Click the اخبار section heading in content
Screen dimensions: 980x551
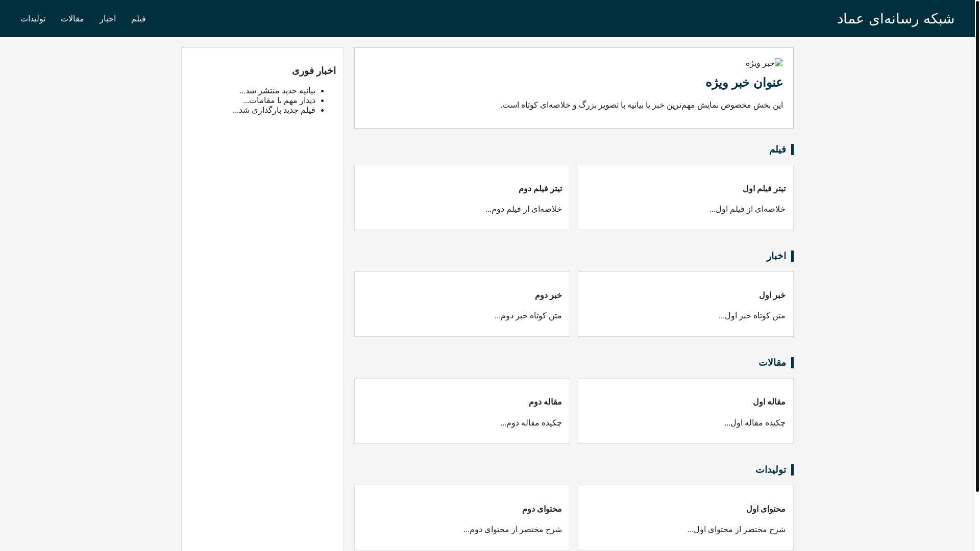point(776,256)
